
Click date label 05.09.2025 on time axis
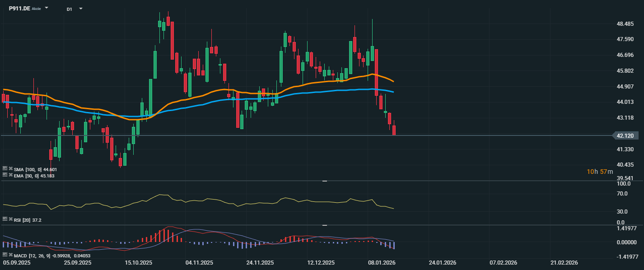16,262
